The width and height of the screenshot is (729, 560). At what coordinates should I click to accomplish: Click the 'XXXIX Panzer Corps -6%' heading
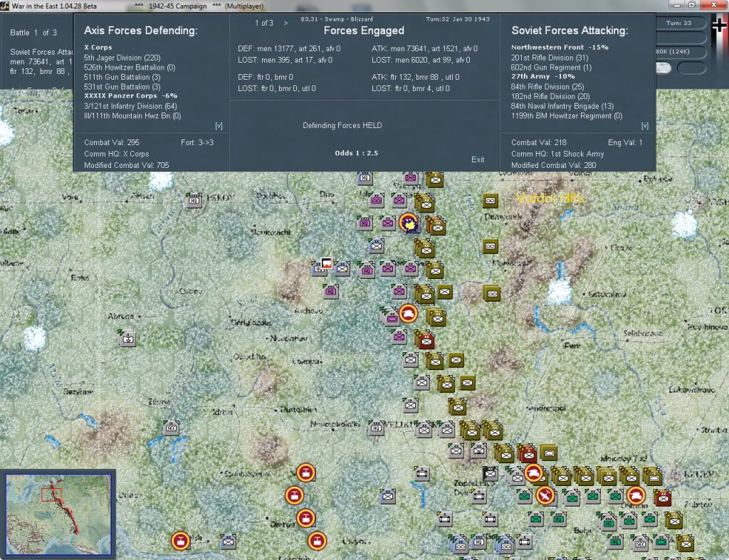coord(131,96)
